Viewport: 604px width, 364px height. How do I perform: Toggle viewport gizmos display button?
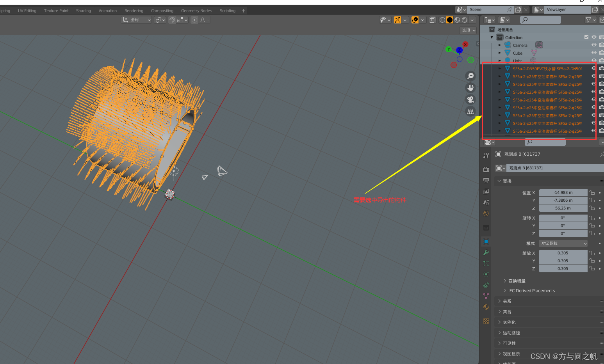(x=397, y=20)
